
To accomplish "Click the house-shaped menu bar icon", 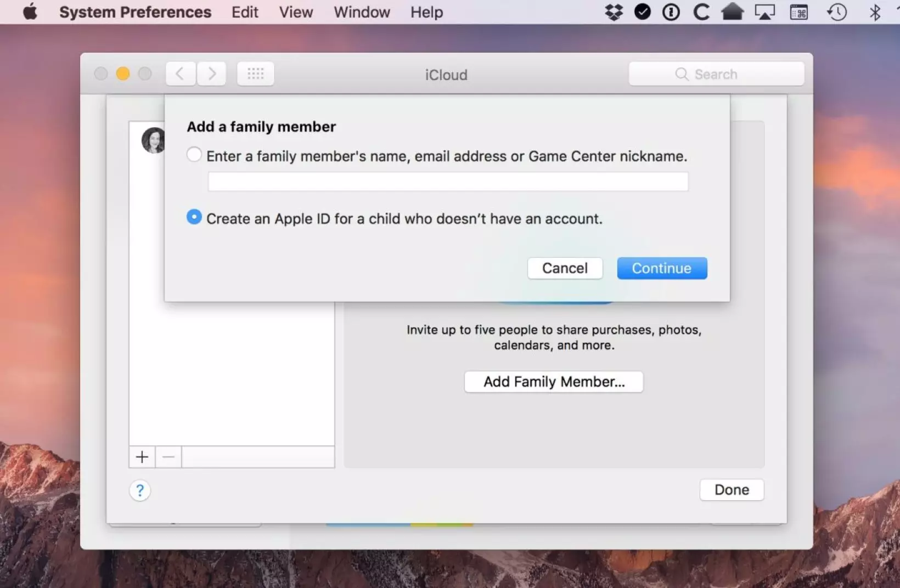I will tap(732, 12).
